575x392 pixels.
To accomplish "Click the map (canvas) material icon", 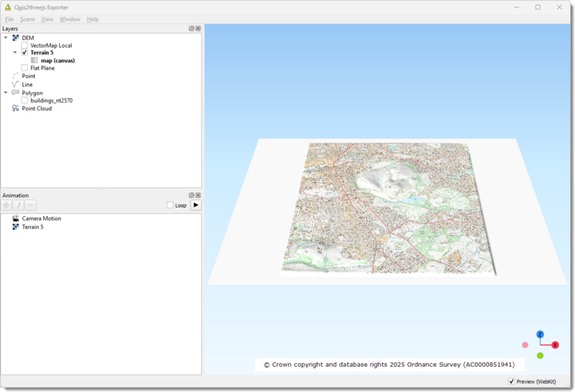I will point(34,60).
